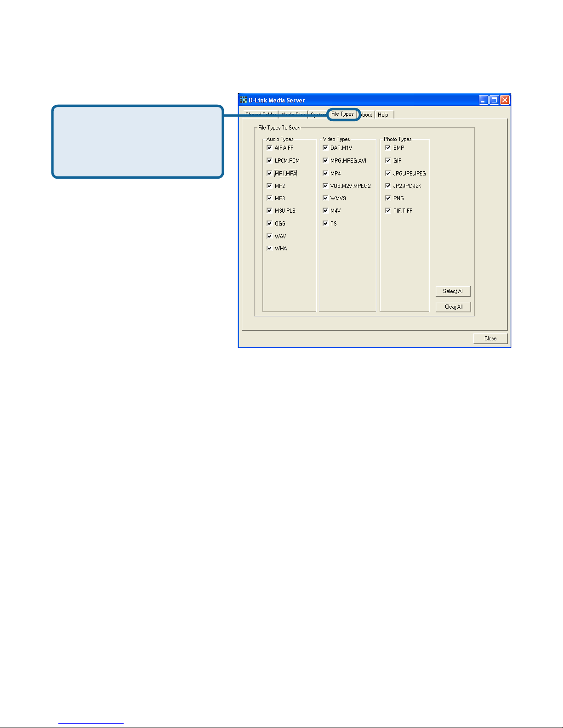
Task: Click the Close button at bottom
Action: 490,339
